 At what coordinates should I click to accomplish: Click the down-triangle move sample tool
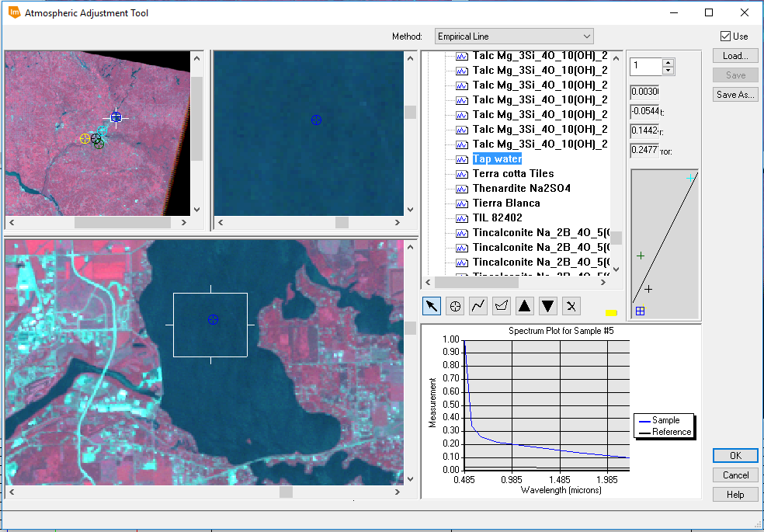pyautogui.click(x=547, y=306)
